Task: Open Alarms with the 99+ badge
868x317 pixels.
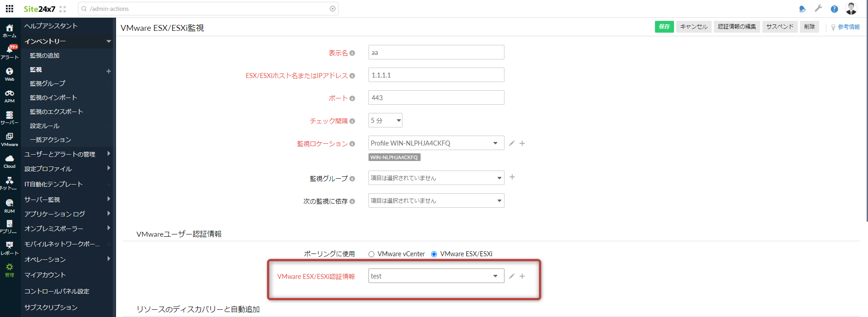Action: coord(10,53)
